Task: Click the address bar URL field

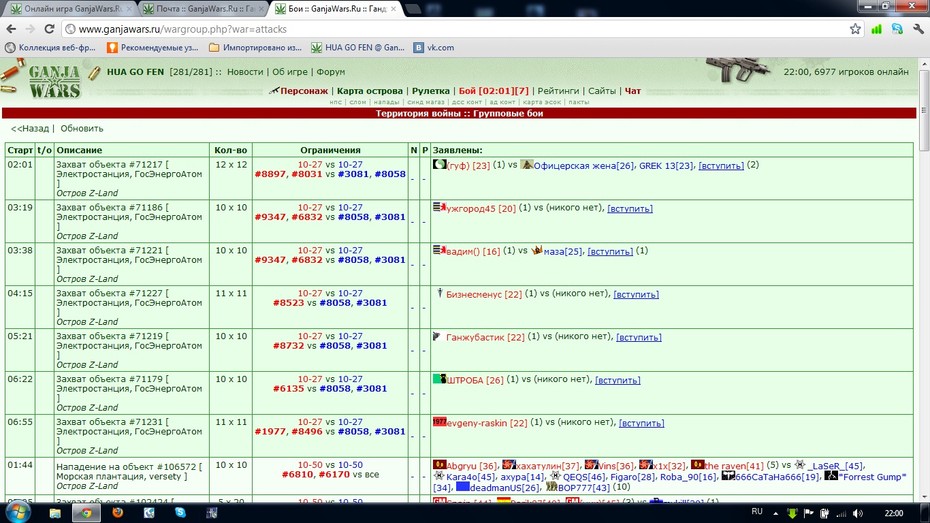Action: [x=457, y=29]
